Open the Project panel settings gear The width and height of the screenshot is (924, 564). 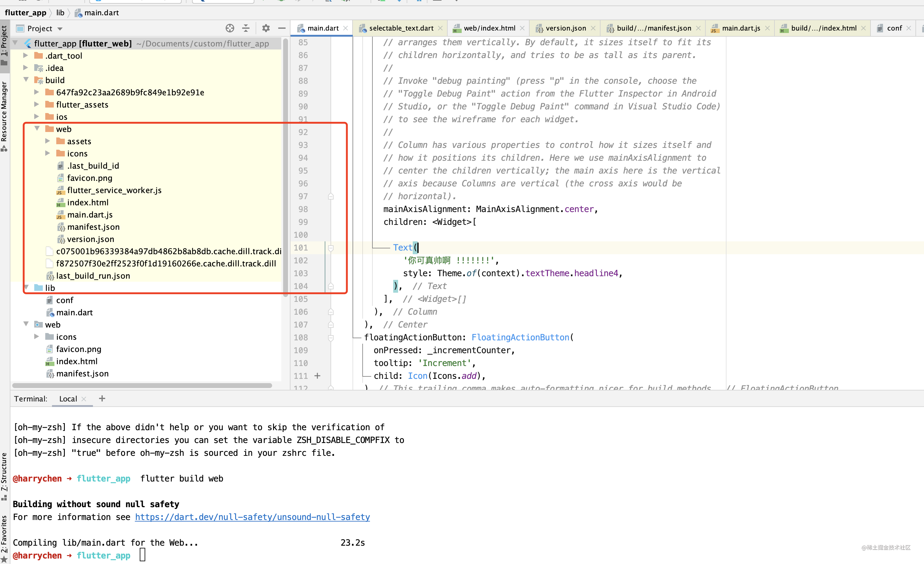266,28
